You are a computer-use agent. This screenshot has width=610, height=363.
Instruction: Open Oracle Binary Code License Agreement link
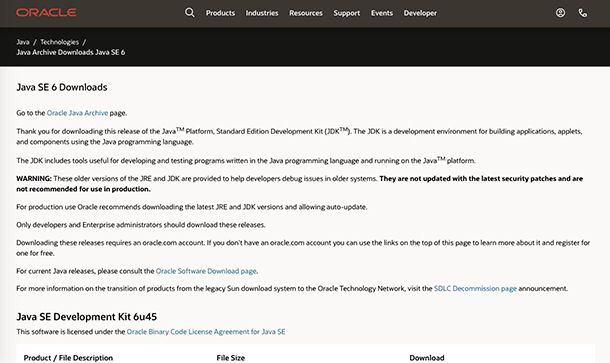(206, 331)
